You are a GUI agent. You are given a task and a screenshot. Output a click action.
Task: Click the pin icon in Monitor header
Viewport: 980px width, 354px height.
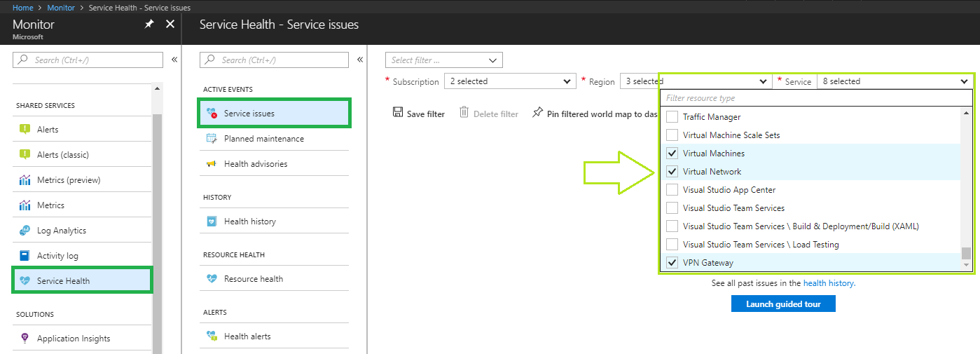[x=149, y=25]
